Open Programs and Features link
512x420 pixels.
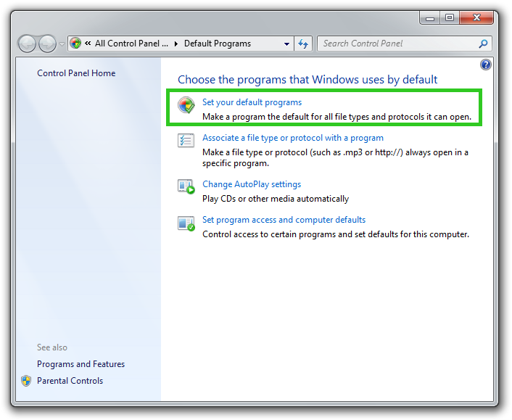(80, 364)
